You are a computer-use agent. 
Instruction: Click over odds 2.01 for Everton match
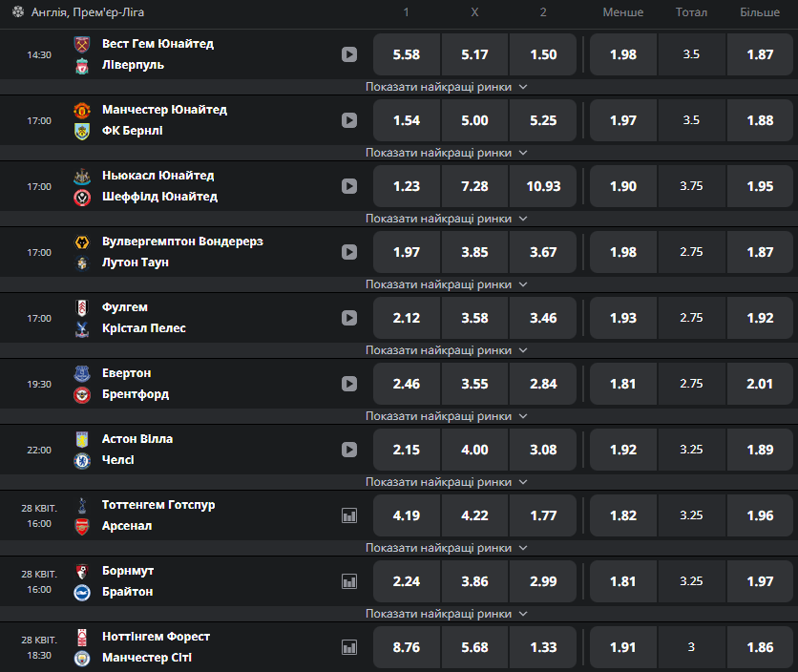[x=759, y=384]
